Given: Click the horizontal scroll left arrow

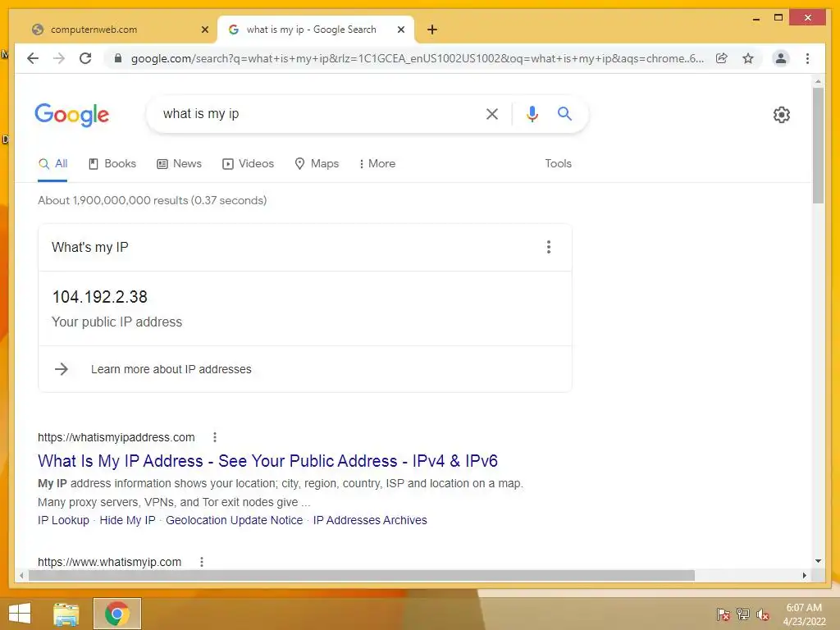Looking at the screenshot, I should click(21, 575).
